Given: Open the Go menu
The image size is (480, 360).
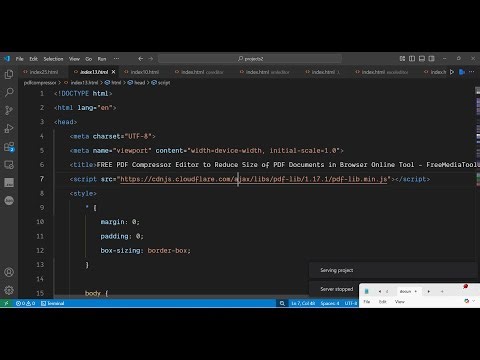Looking at the screenshot, I should 89,59.
